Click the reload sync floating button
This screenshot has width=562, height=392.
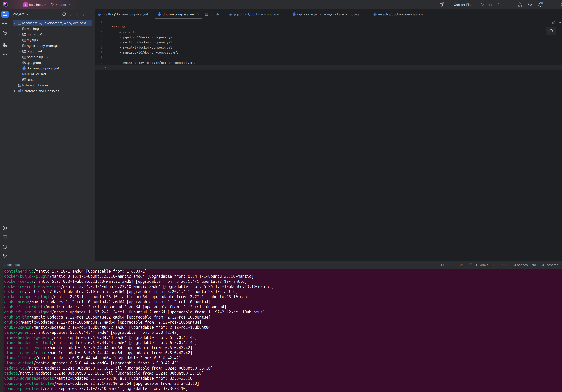551,31
